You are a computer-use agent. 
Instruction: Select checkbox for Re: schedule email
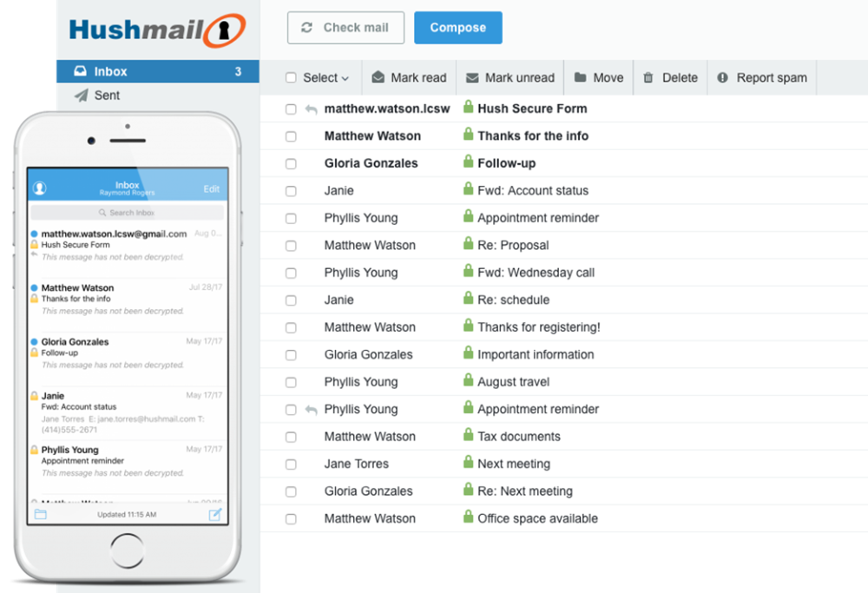point(291,300)
